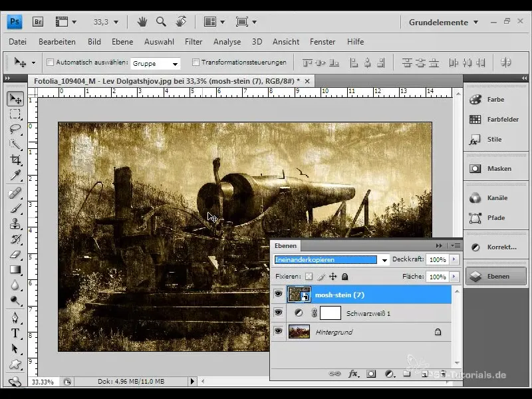Screen dimensions: 532x399
Task: Click the Hintergrund layer thumbnail
Action: [x=299, y=331]
